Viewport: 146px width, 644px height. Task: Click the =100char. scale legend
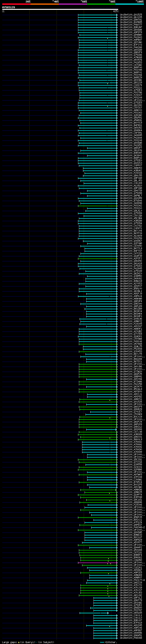click(x=108, y=642)
